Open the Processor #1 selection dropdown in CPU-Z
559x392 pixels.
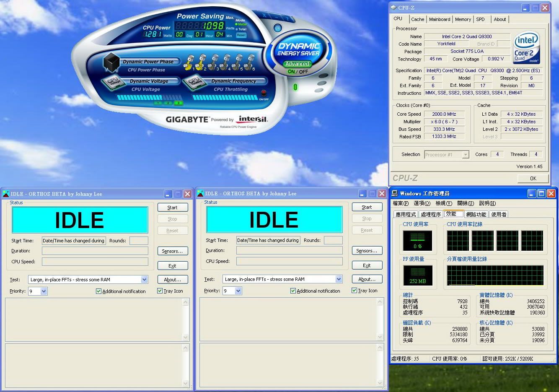tap(466, 155)
